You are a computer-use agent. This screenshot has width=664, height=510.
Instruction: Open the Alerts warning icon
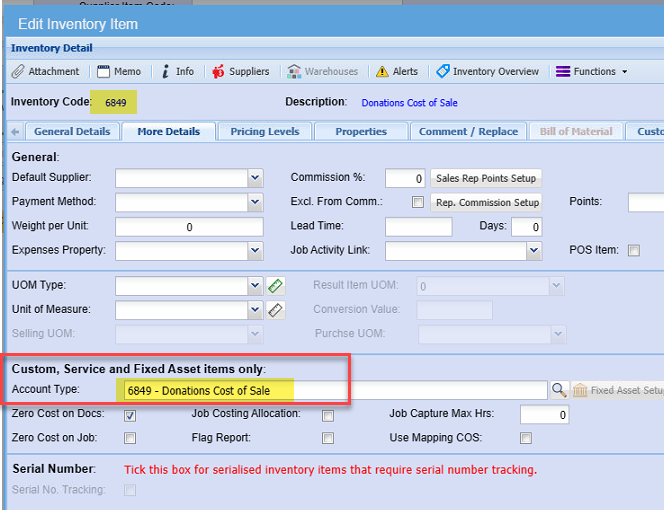coord(382,72)
